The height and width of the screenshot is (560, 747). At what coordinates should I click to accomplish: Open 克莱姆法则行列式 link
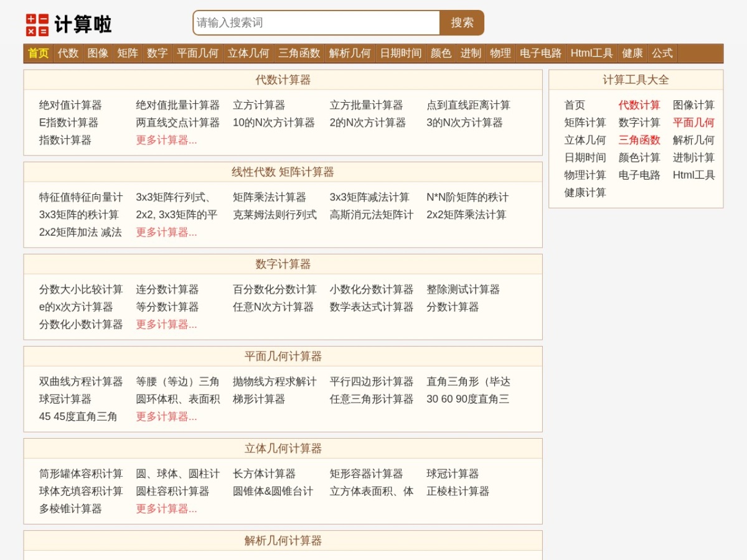click(275, 215)
